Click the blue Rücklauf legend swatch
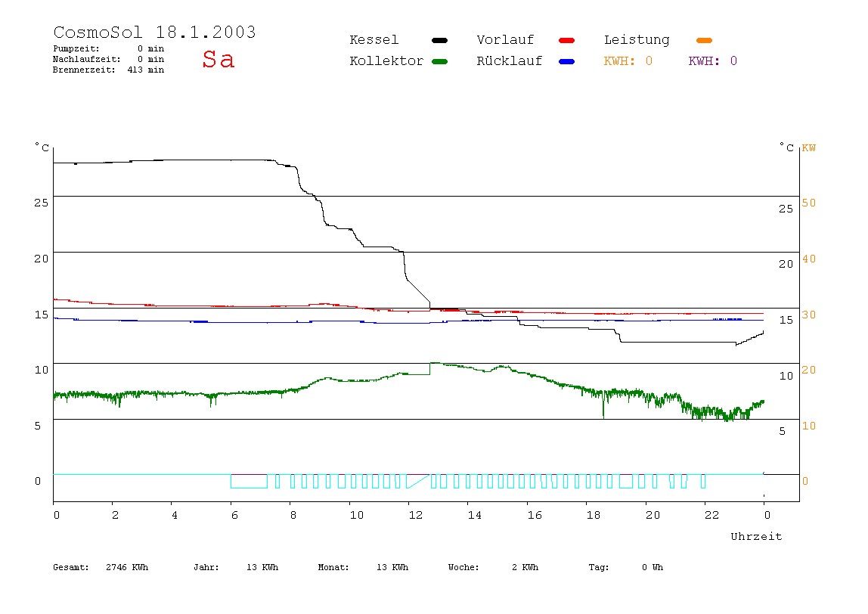The height and width of the screenshot is (614, 868). pyautogui.click(x=566, y=61)
